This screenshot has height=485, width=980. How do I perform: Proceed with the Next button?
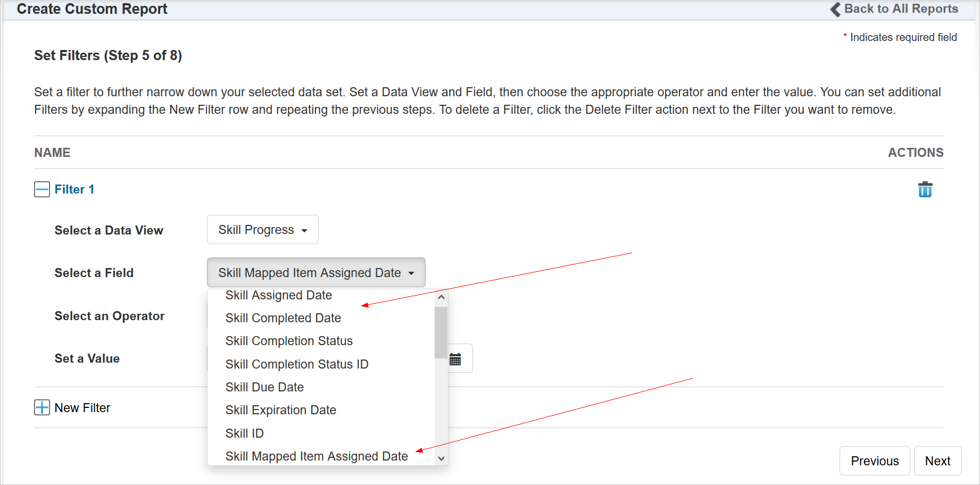[937, 461]
